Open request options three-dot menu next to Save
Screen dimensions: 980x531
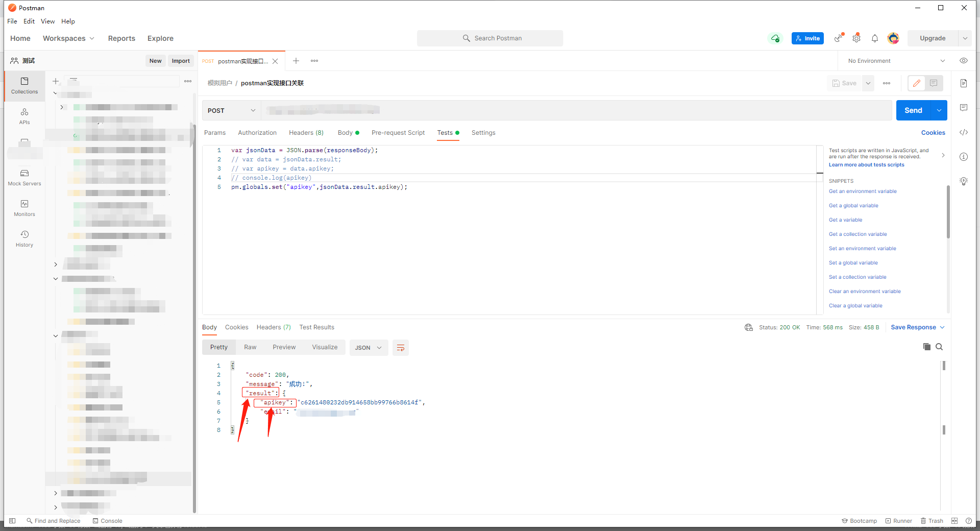(887, 83)
